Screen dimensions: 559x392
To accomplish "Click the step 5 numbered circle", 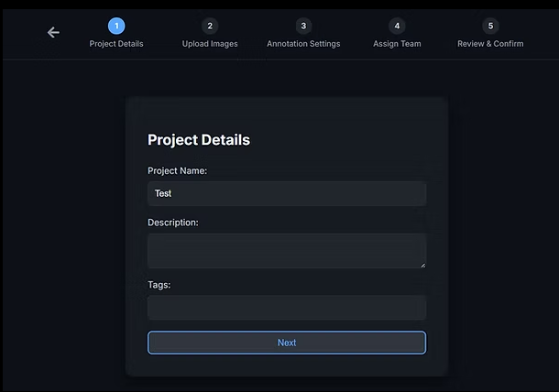I will (x=490, y=27).
